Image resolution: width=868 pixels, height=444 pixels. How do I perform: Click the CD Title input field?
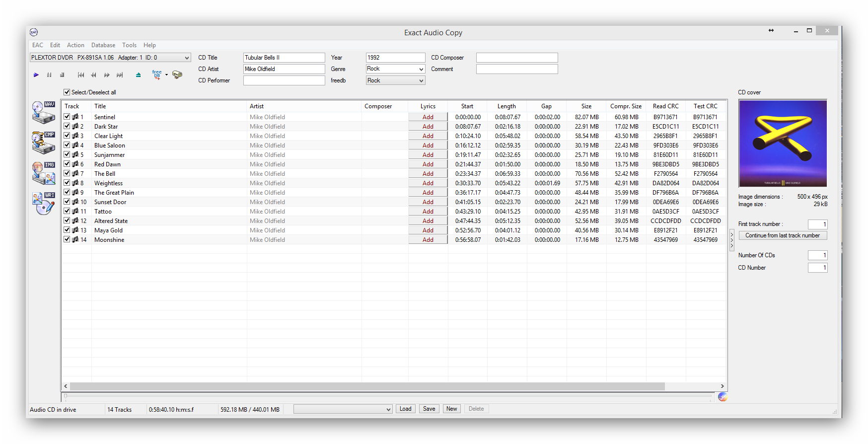284,58
